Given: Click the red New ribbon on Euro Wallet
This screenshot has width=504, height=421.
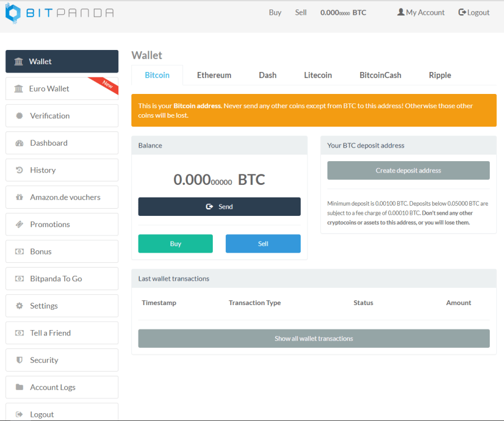Looking at the screenshot, I should tap(105, 84).
